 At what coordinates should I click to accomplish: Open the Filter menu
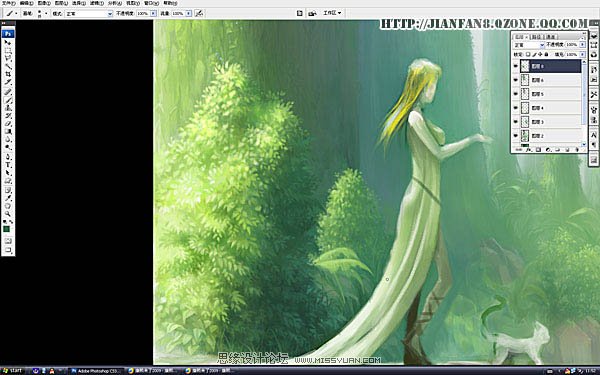[97, 3]
